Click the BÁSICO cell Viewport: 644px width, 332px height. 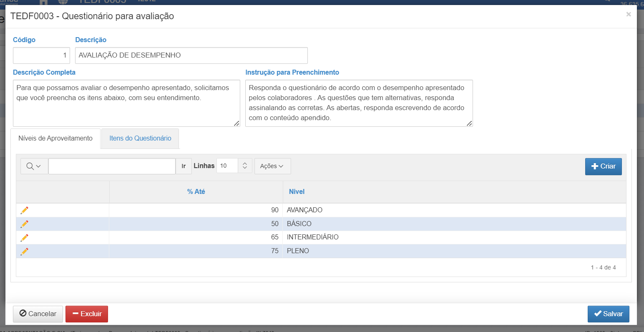(454, 224)
